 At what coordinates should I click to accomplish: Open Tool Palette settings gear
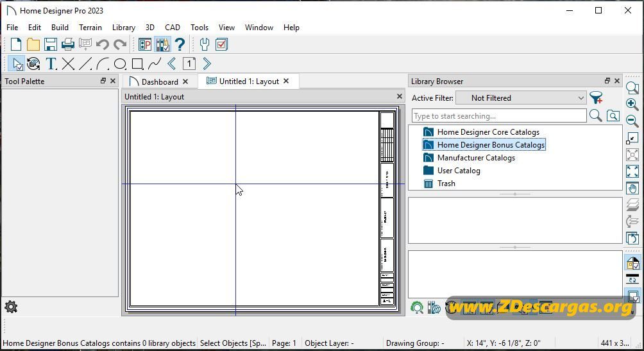click(11, 307)
